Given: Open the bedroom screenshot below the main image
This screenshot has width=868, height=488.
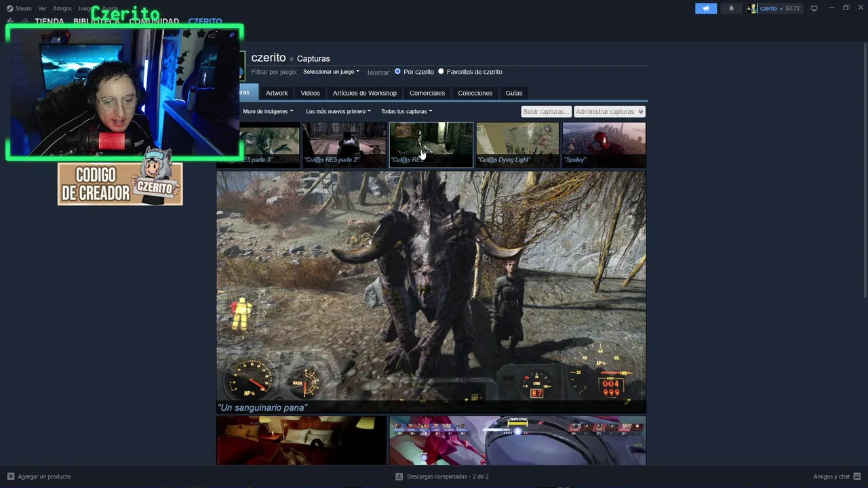Looking at the screenshot, I should [x=301, y=441].
